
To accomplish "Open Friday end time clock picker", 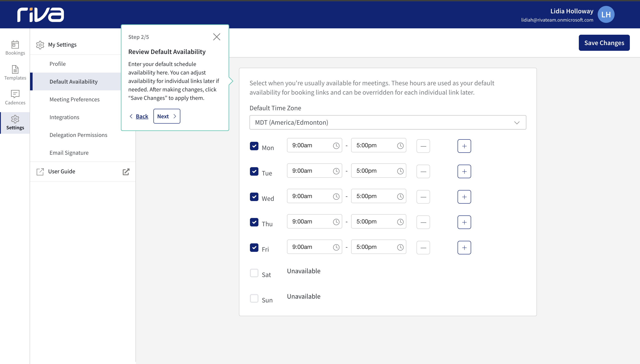I will pos(400,247).
